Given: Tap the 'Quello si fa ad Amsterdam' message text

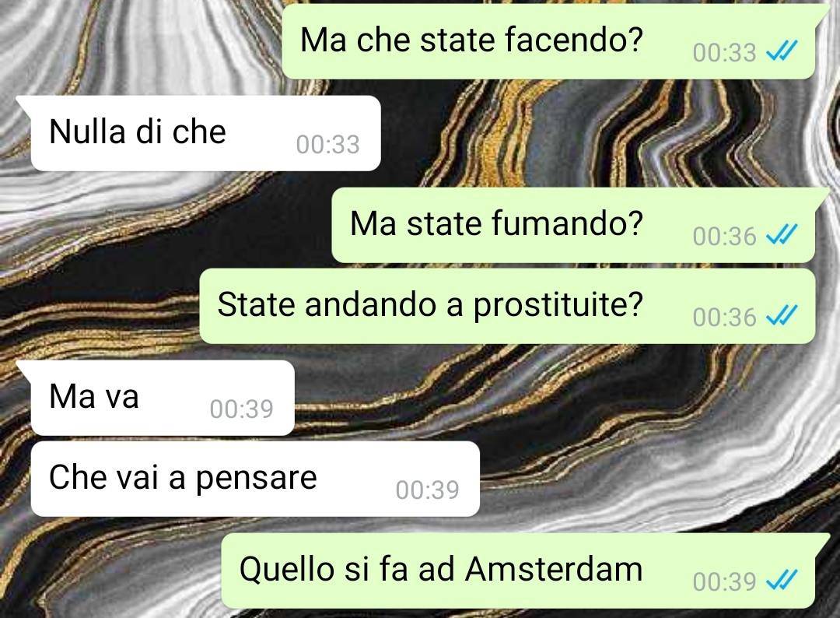Looking at the screenshot, I should (441, 569).
